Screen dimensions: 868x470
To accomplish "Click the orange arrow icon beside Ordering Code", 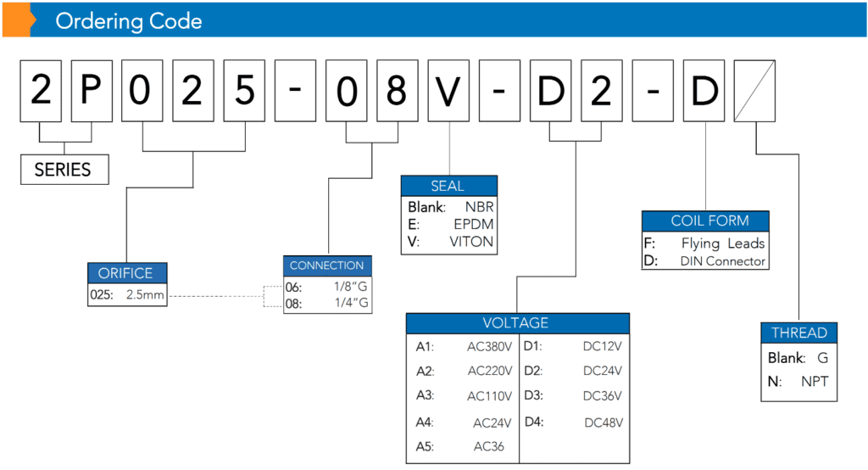I will pyautogui.click(x=19, y=20).
